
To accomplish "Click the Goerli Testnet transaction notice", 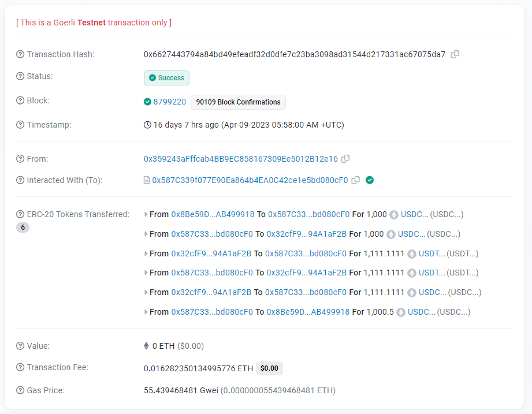I will [x=94, y=23].
